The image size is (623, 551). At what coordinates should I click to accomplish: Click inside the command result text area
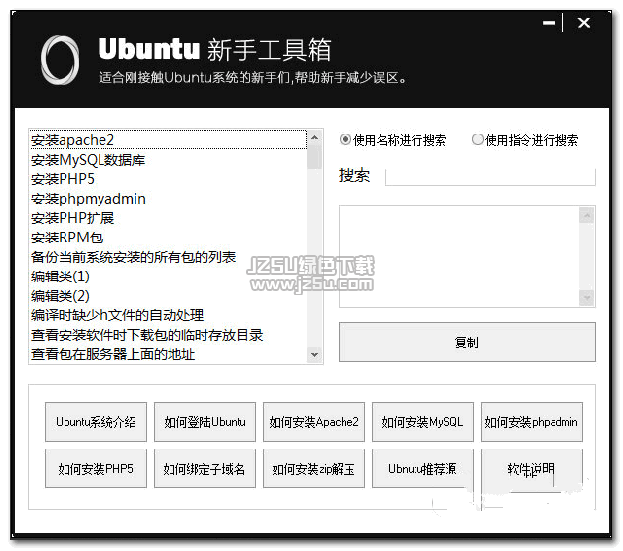click(460, 256)
